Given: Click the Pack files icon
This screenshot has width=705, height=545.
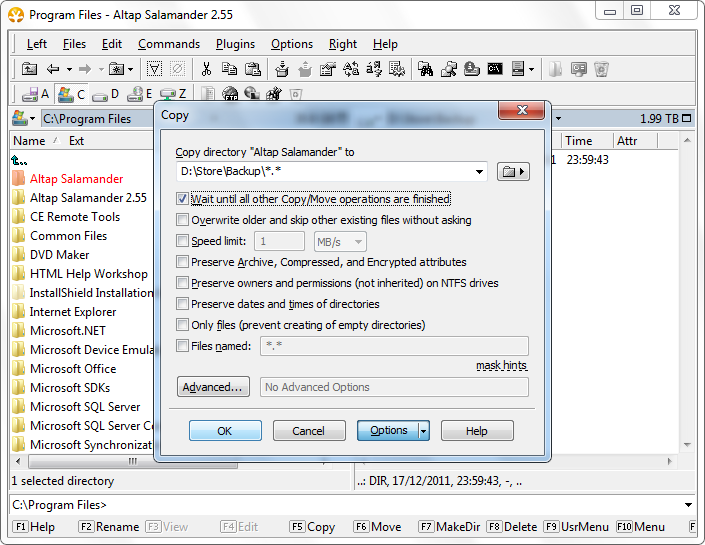Looking at the screenshot, I should pyautogui.click(x=282, y=69).
